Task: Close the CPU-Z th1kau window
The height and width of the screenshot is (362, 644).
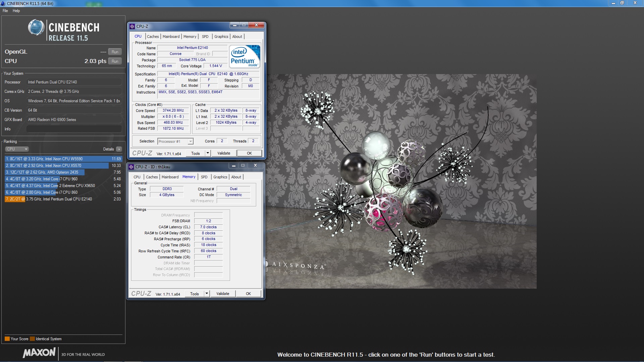Action: click(x=255, y=166)
